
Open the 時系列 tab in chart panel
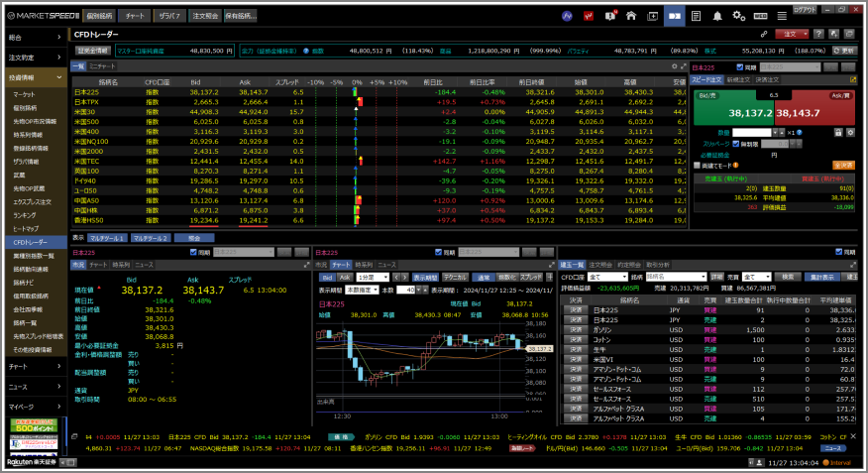364,265
